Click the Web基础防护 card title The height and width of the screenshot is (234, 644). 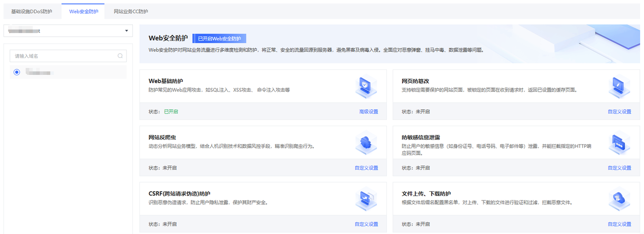[x=166, y=81]
